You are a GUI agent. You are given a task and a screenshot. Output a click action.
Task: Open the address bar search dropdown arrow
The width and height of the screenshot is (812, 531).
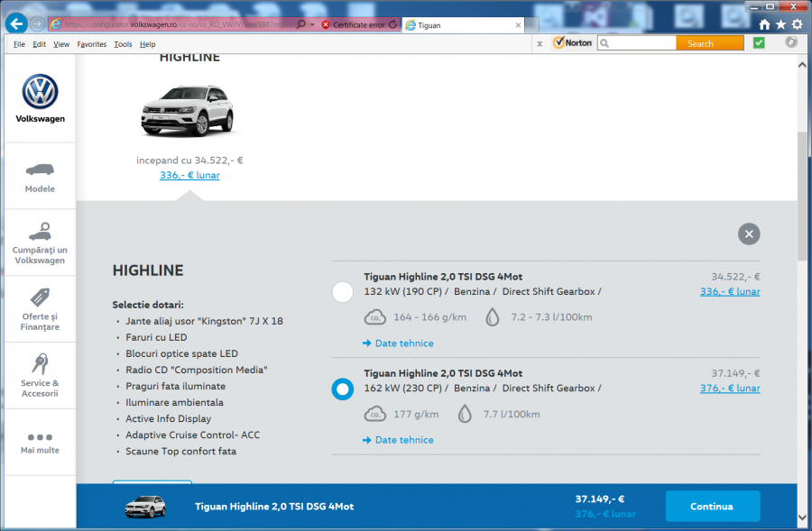[312, 24]
